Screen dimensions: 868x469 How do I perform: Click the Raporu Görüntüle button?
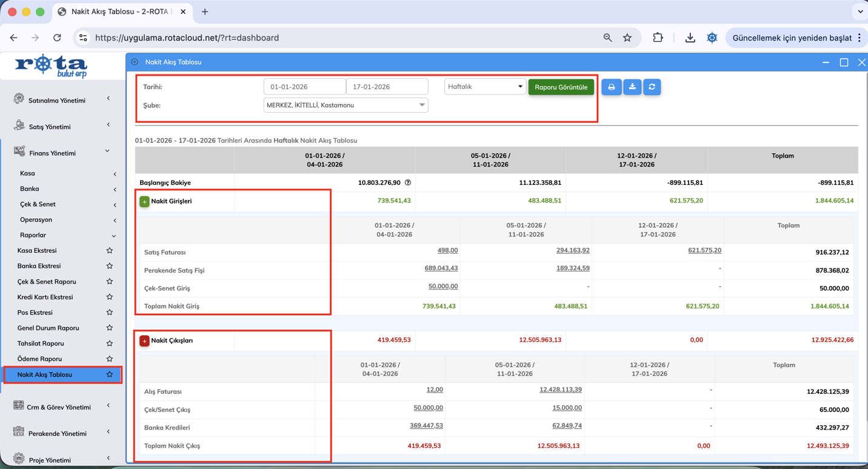[561, 87]
